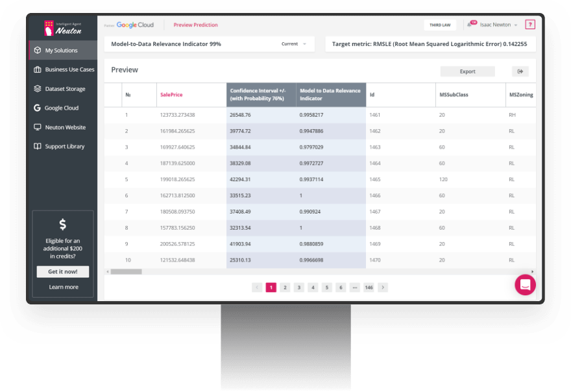This screenshot has width=571, height=392.
Task: Click the share icon next to Export
Action: point(520,71)
